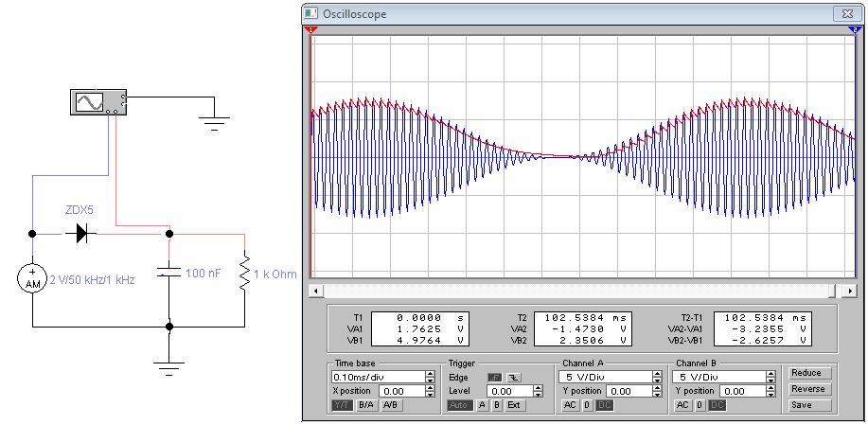Set Channel A coupling to AC
Screen dimensions: 868x425
point(570,405)
